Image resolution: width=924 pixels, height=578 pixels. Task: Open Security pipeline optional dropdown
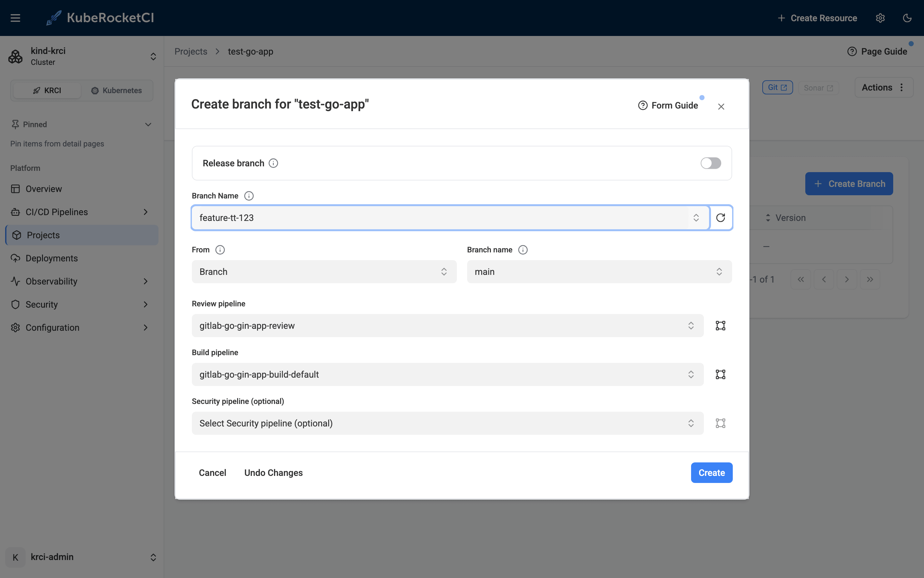pyautogui.click(x=448, y=423)
